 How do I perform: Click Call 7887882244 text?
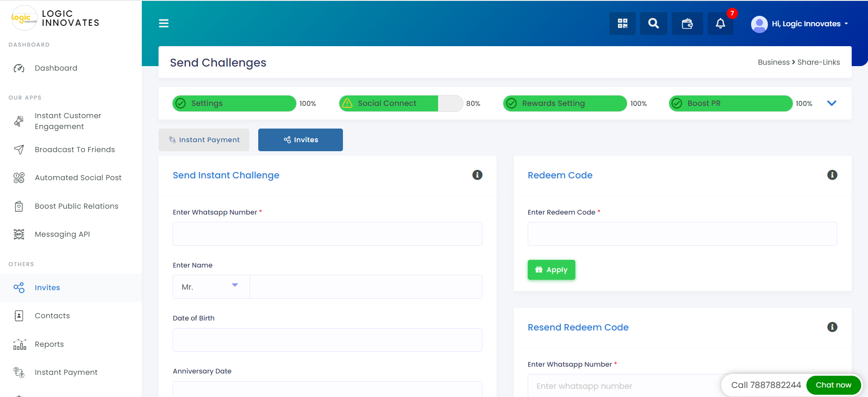tap(766, 385)
